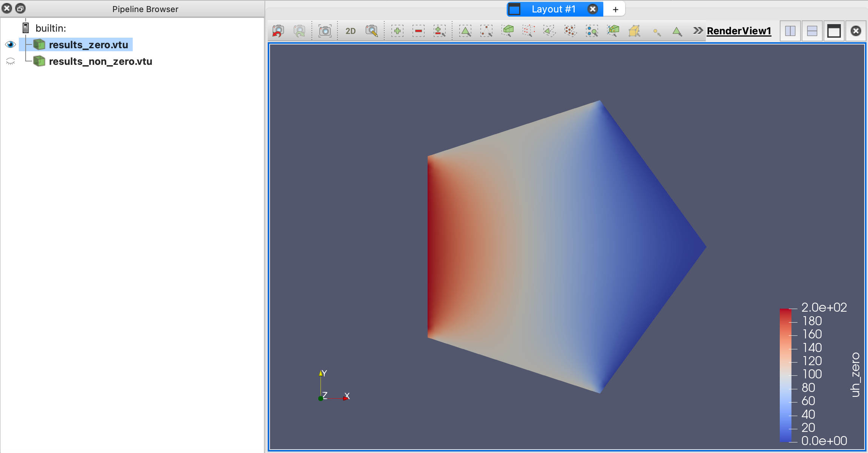Click the RenderView1 title label
The width and height of the screenshot is (868, 453).
pyautogui.click(x=739, y=31)
